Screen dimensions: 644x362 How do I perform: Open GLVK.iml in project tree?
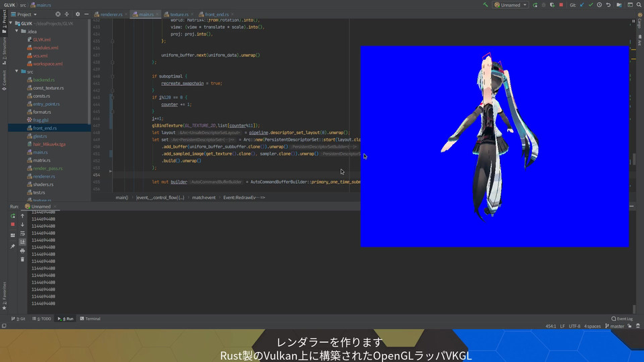point(42,40)
